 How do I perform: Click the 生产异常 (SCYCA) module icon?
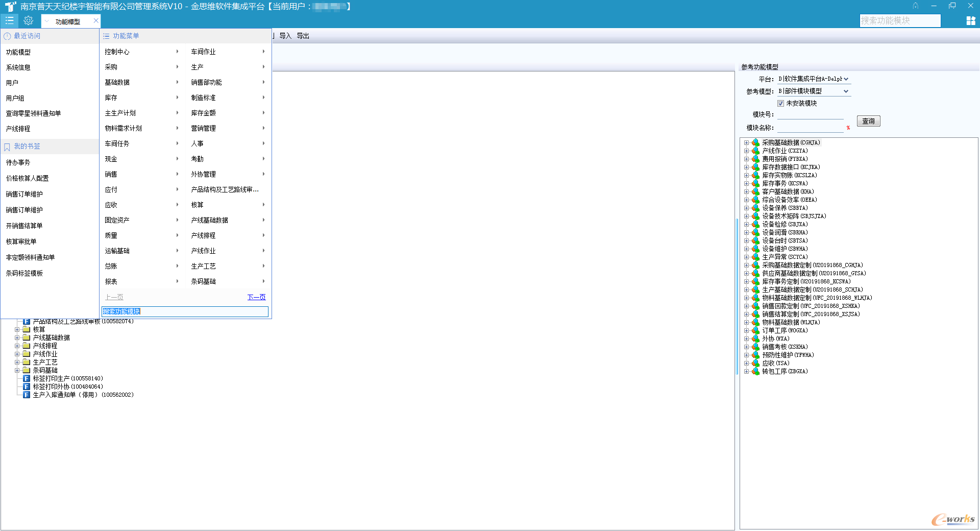(x=755, y=257)
